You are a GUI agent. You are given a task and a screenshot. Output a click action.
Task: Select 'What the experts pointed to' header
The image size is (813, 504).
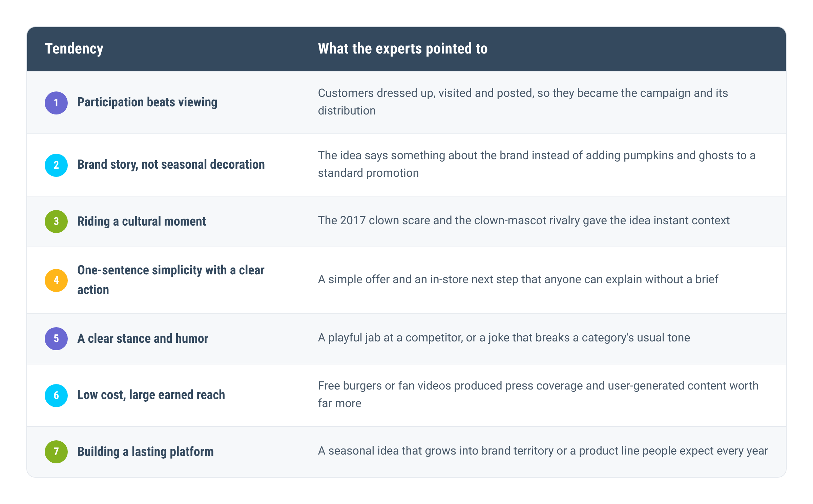coord(402,49)
